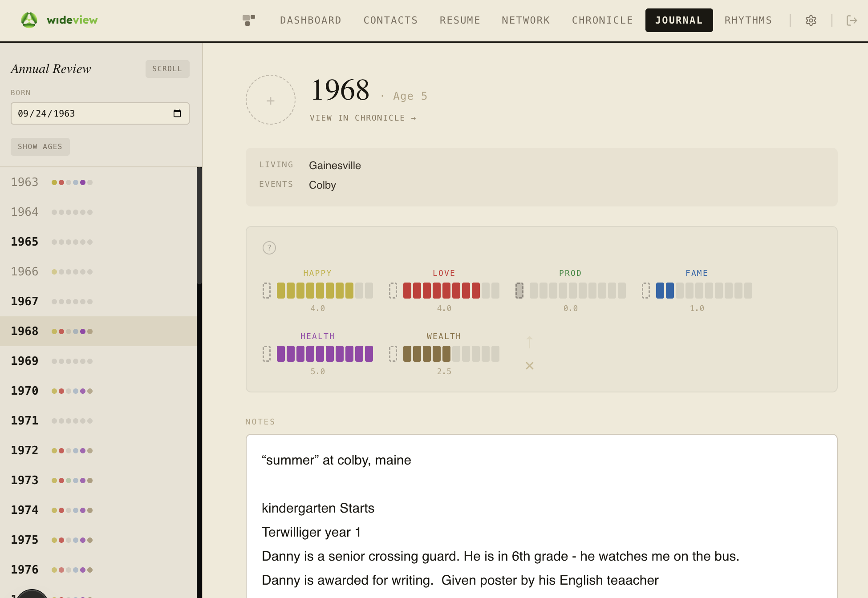Viewport: 868px width, 598px height.
Task: Open the Rhythms tab
Action: point(748,20)
